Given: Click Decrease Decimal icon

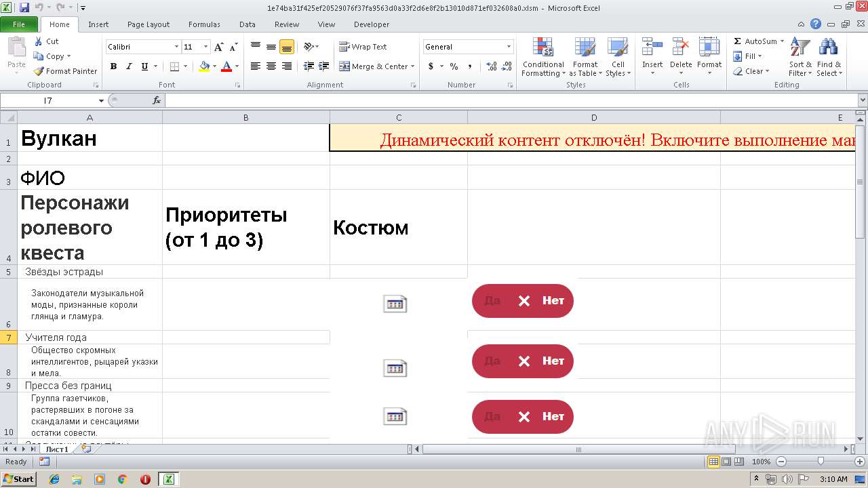Looking at the screenshot, I should (x=507, y=66).
